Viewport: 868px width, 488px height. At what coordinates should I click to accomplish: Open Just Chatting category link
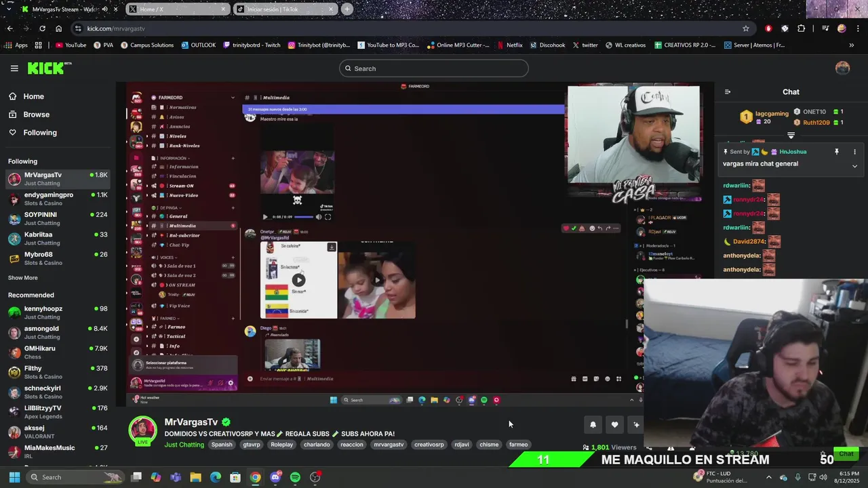click(x=184, y=445)
